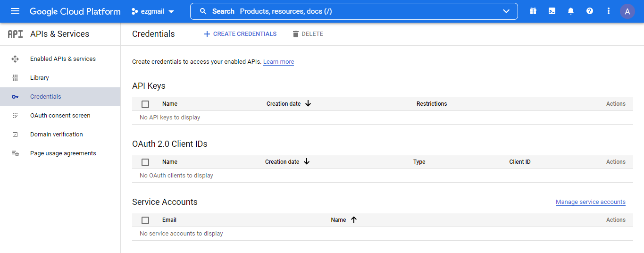Open the three-dot settings menu
This screenshot has width=644, height=253.
click(609, 11)
